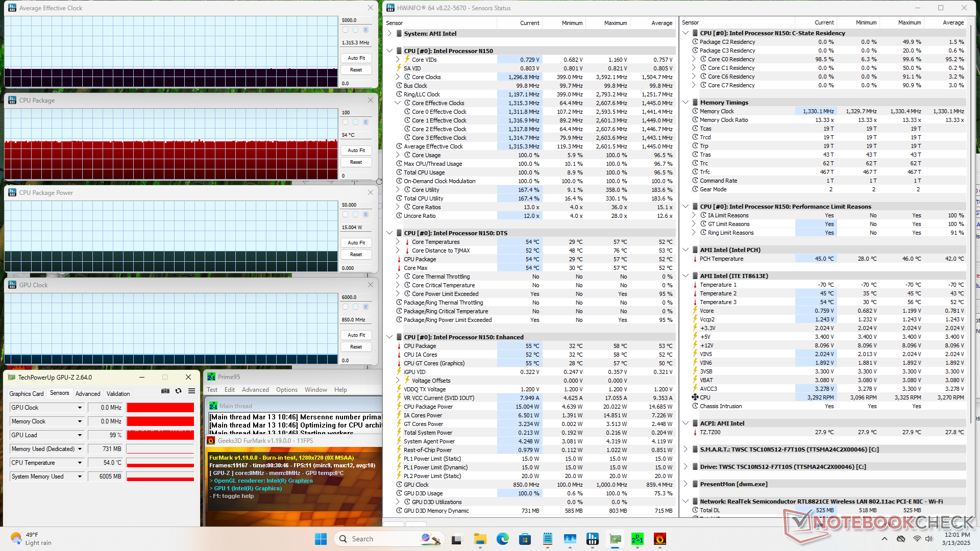Open the HWiNFO icon in the taskbar
The image size is (980, 551).
tap(593, 539)
